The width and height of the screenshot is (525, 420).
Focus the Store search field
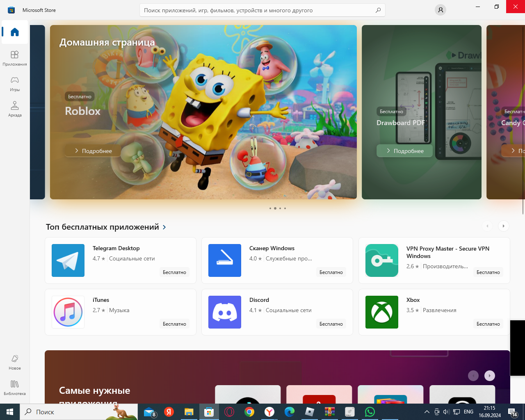click(262, 10)
